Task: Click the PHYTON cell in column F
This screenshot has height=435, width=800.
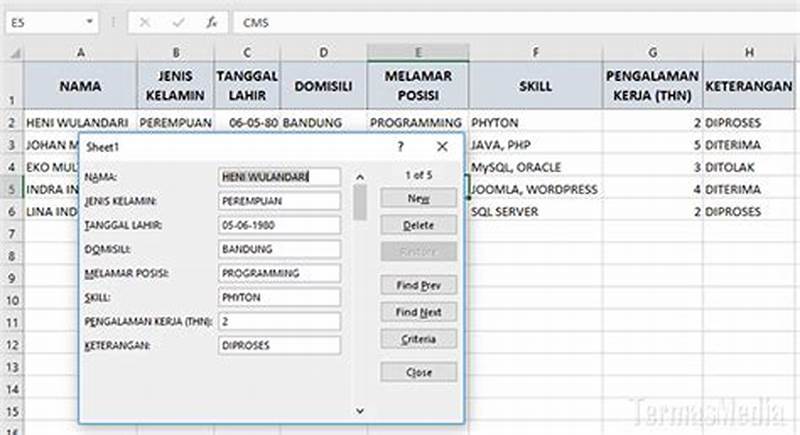Action: click(x=536, y=123)
